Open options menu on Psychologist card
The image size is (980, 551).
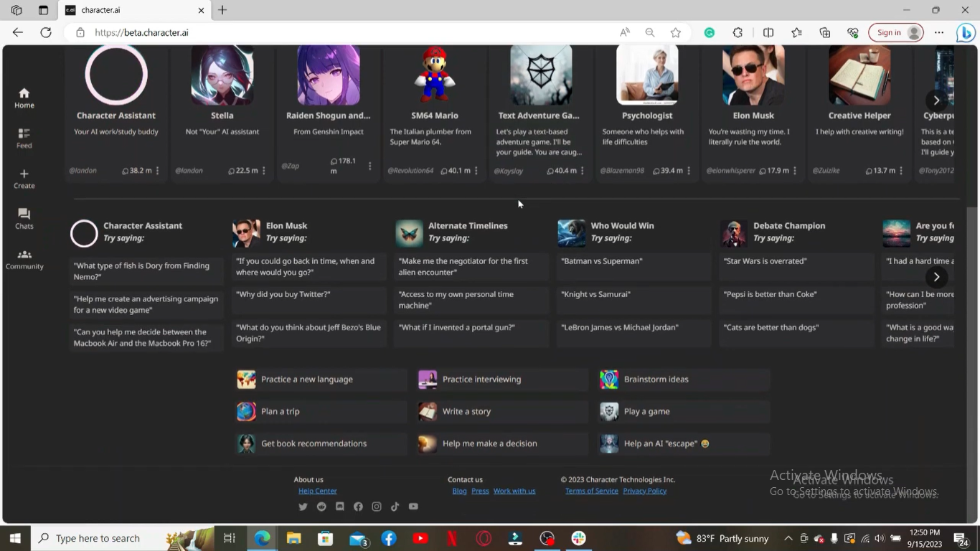(689, 171)
